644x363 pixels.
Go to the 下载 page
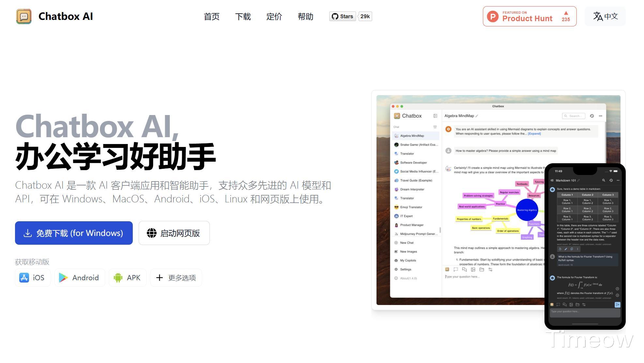tap(243, 17)
